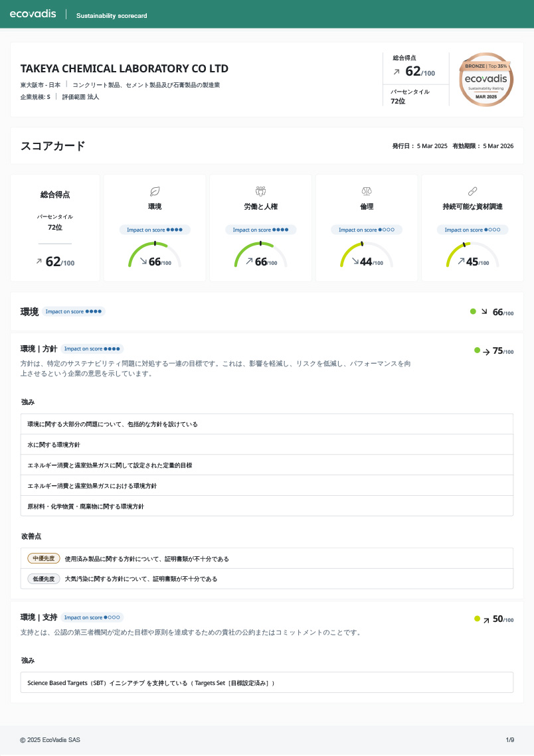Click Impact on score badge in 労働と人権 card
The height and width of the screenshot is (756, 534).
pyautogui.click(x=260, y=230)
